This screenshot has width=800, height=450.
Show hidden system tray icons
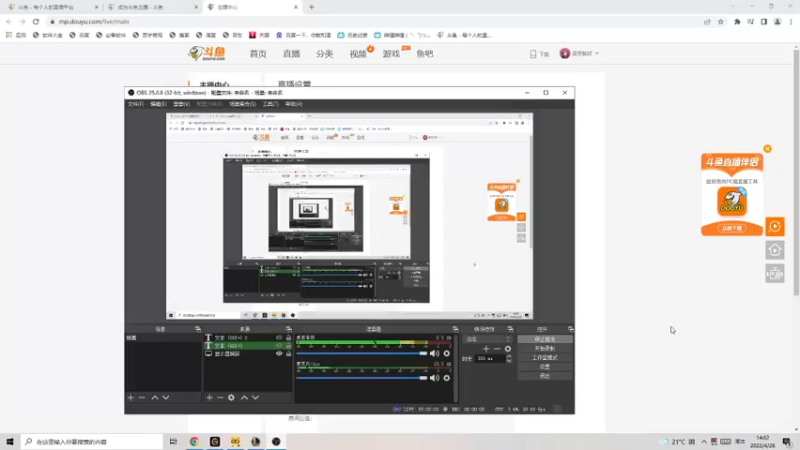click(x=704, y=441)
